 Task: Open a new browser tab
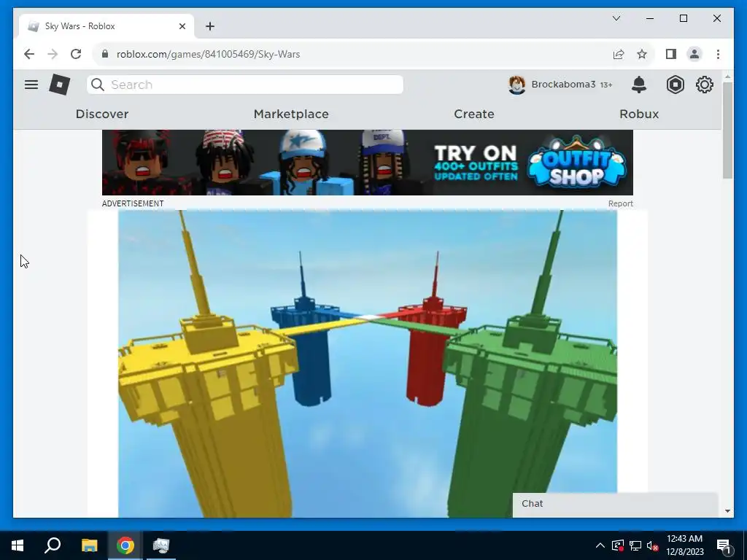(x=210, y=26)
